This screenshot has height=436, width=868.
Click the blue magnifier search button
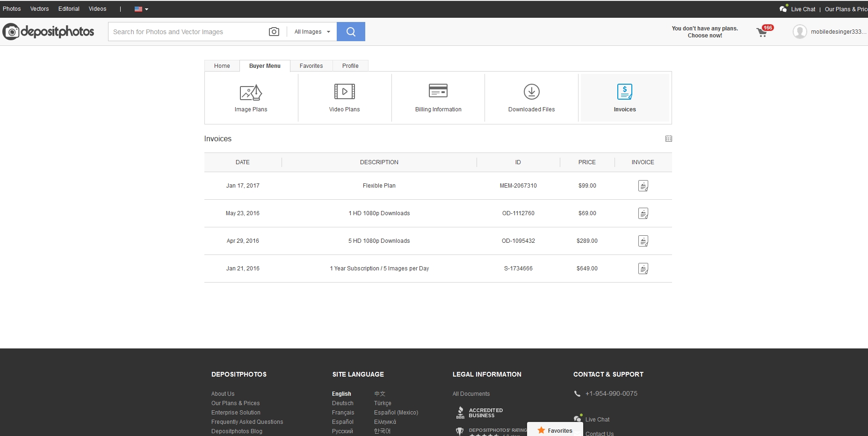point(351,32)
